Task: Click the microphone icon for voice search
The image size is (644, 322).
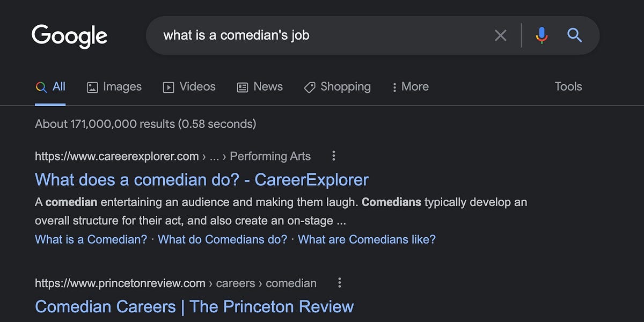Action: coord(542,35)
